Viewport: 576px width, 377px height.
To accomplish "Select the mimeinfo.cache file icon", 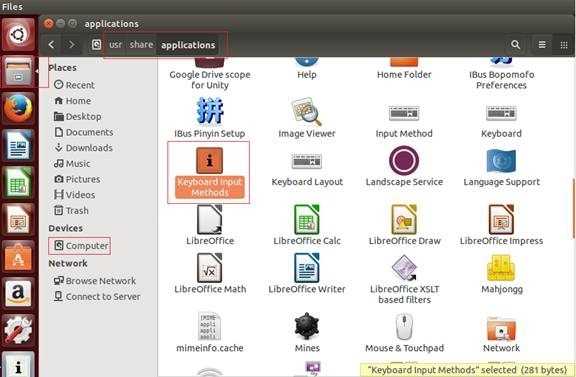I will [209, 326].
